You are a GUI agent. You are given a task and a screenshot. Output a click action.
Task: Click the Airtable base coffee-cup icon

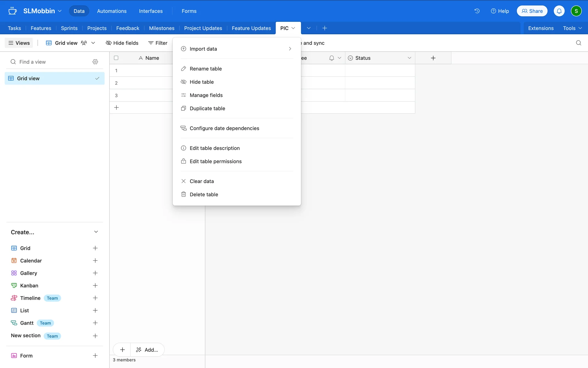pyautogui.click(x=13, y=11)
